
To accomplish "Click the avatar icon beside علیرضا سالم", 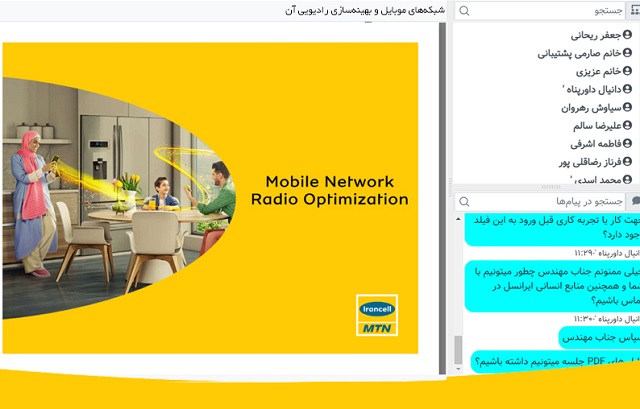I will coord(627,125).
